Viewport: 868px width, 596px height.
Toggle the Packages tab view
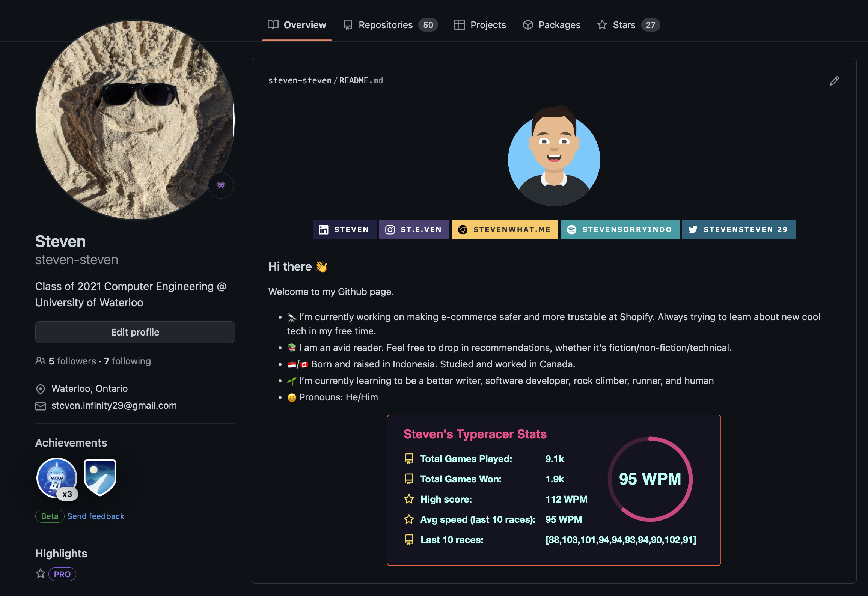(552, 24)
